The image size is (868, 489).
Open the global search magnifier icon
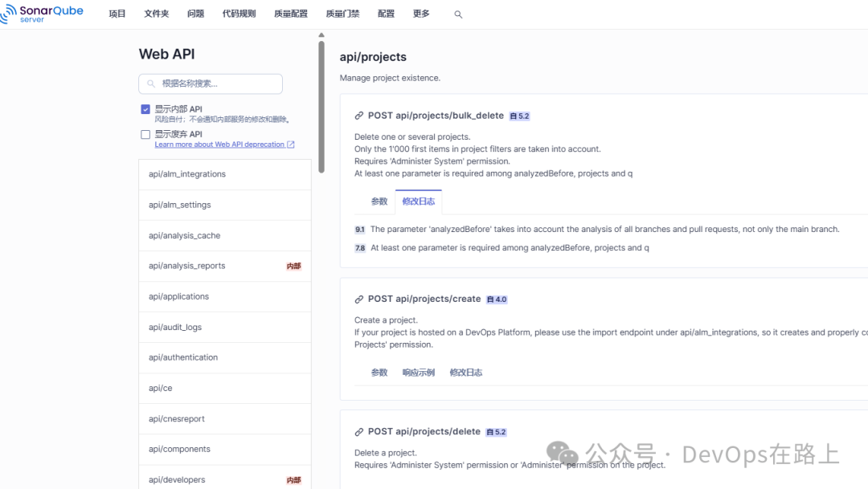[x=458, y=14]
